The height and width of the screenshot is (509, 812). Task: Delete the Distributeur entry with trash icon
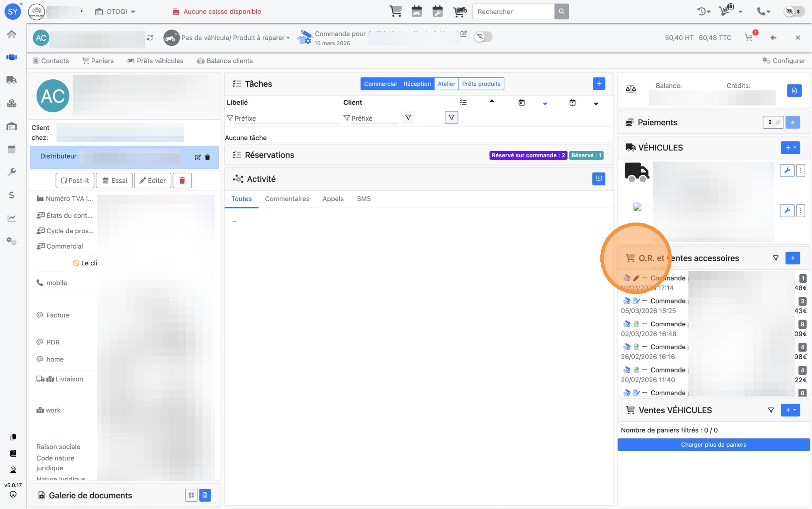tap(207, 157)
